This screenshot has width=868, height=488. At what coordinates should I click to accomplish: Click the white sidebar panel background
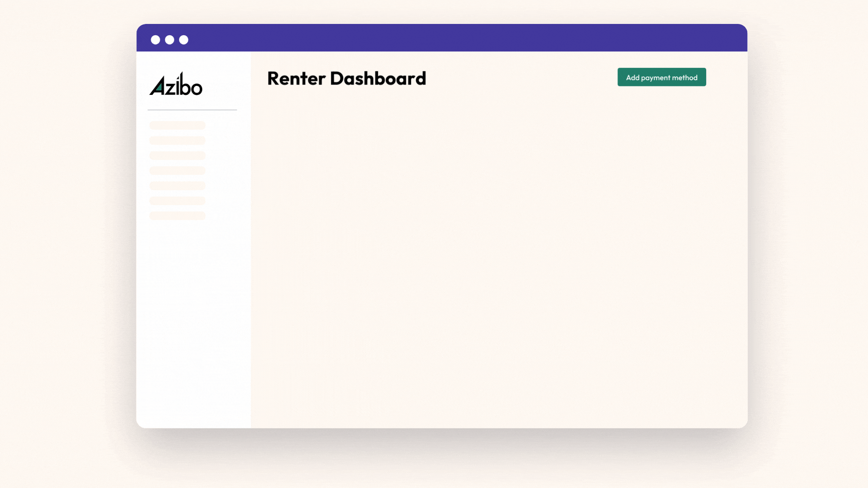tap(194, 316)
